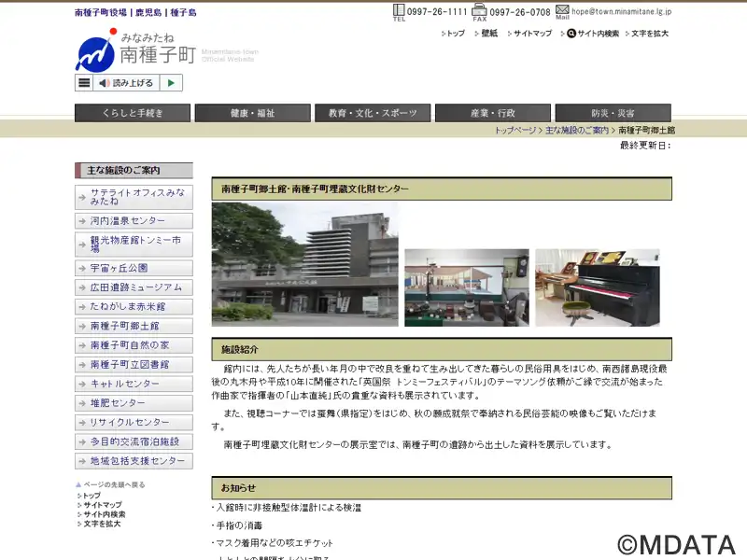The width and height of the screenshot is (747, 560).
Task: Open 南種子町郷土館 sidebar item
Action: pyautogui.click(x=134, y=326)
